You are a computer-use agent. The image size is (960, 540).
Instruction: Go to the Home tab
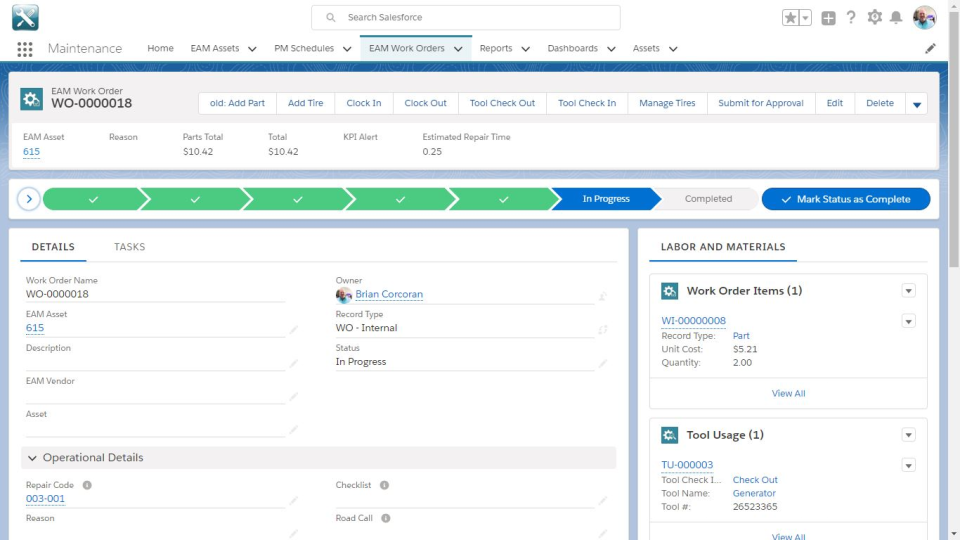(160, 48)
